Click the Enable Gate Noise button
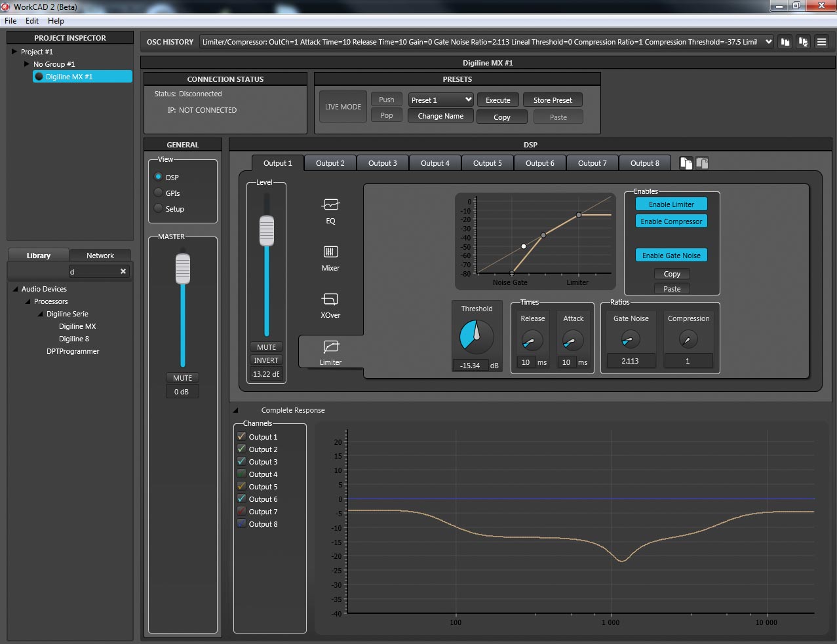The width and height of the screenshot is (837, 644). [x=671, y=256]
